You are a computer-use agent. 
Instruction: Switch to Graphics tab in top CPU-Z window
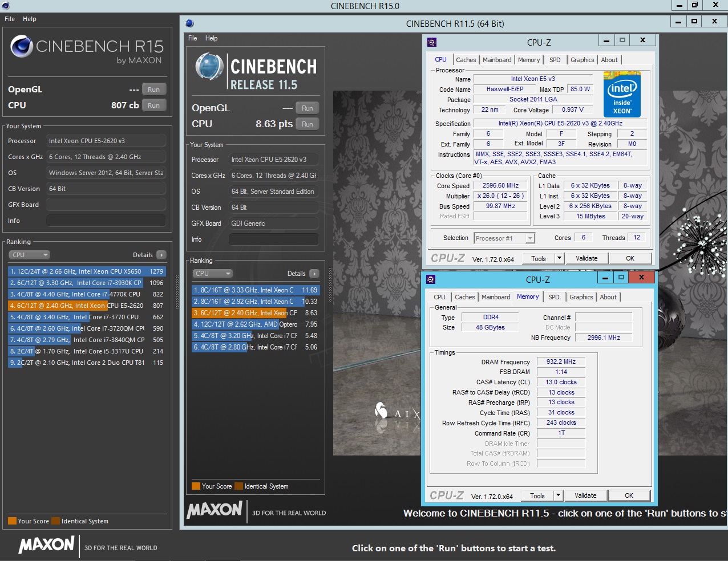pyautogui.click(x=583, y=60)
